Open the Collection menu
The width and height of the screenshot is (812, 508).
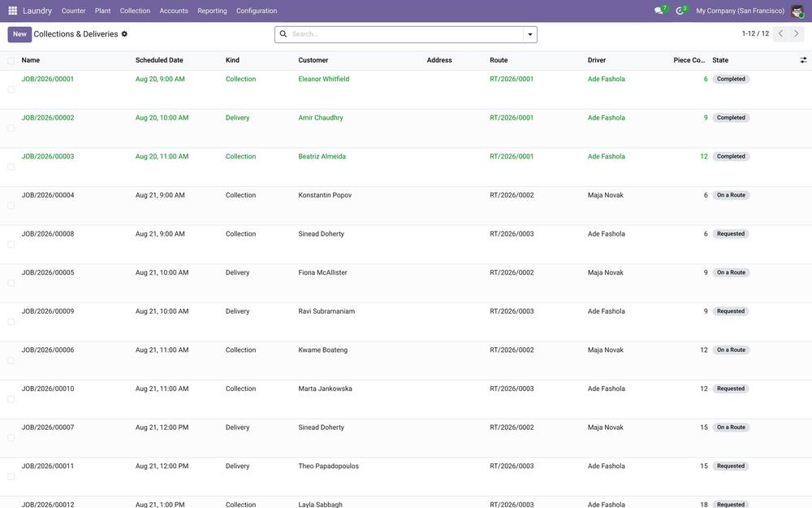[x=135, y=11]
